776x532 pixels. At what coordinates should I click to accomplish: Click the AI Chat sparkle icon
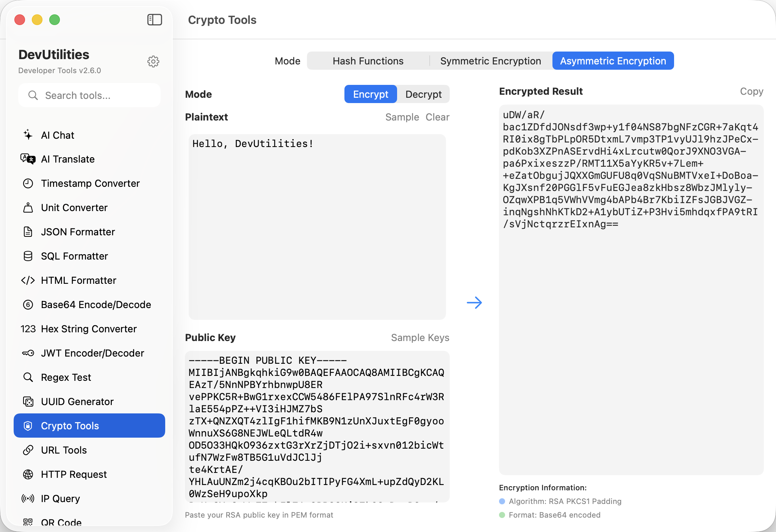point(28,135)
